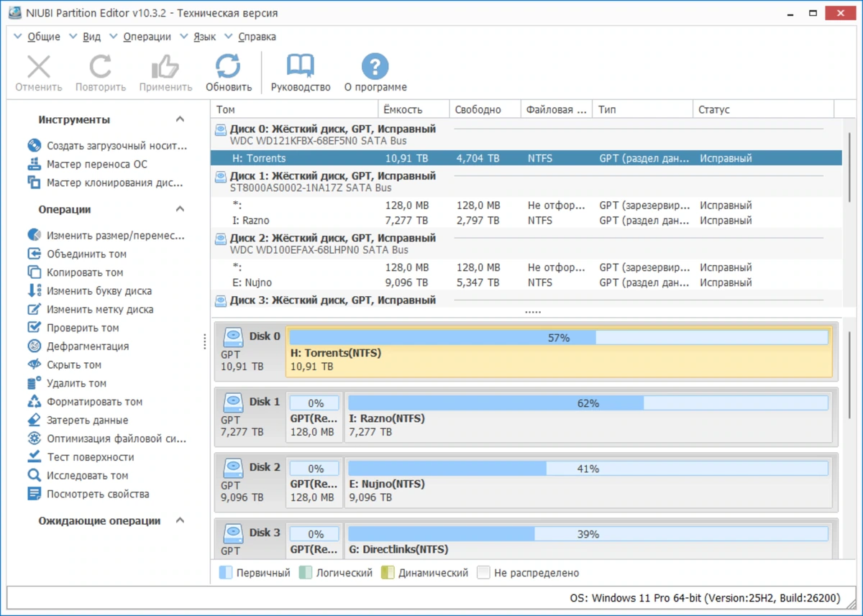Viewport: 863px width, 616px height.
Task: Click the Повторить (redo) toolbar icon
Action: click(101, 67)
